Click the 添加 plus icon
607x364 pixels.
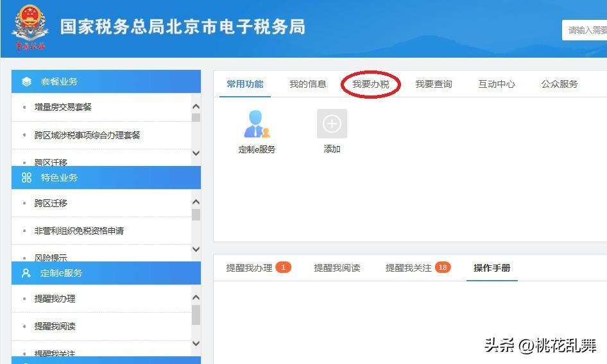point(332,124)
